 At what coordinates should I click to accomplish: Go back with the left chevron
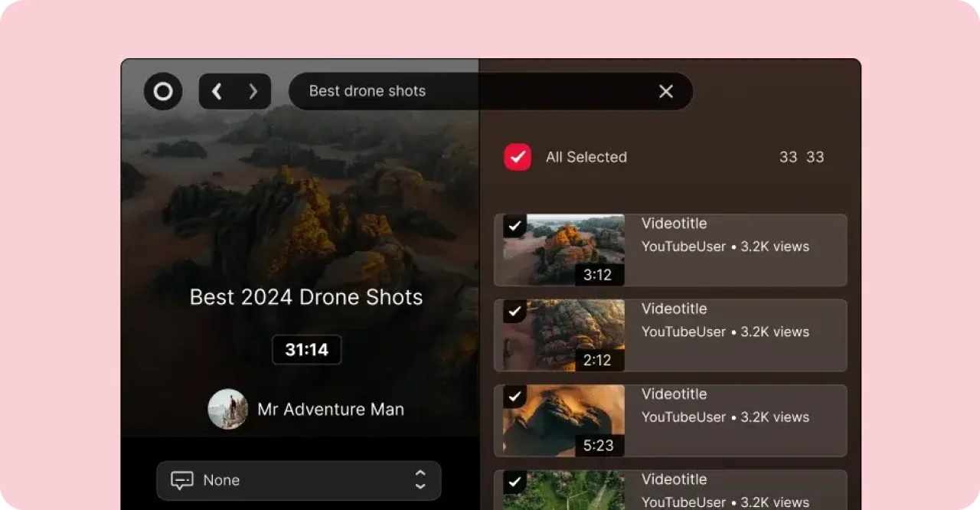[x=217, y=92]
